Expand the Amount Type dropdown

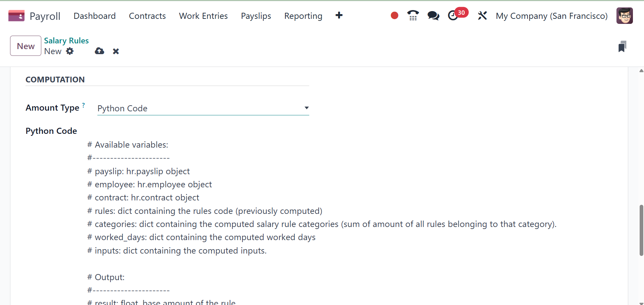(203, 108)
